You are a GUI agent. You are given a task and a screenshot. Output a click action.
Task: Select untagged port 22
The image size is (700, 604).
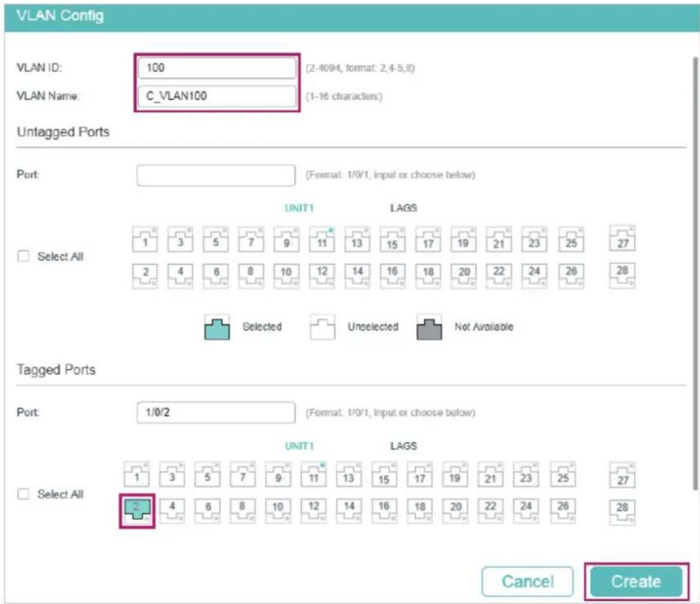coord(499,275)
